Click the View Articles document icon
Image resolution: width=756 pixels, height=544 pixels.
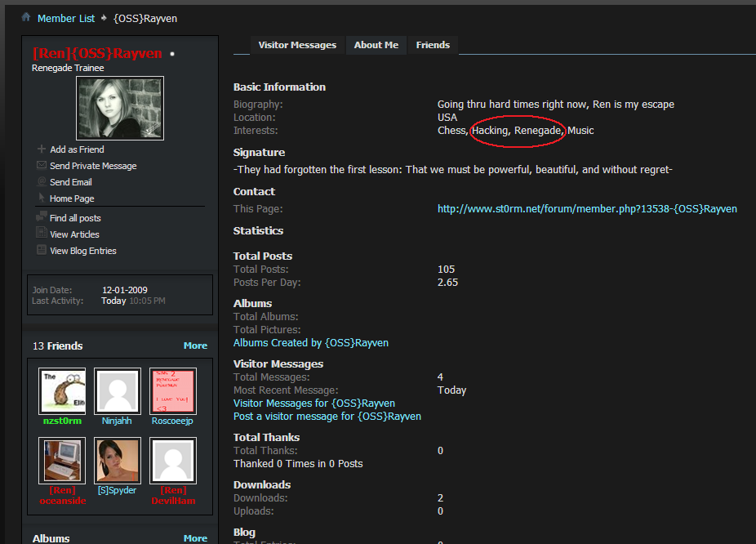pos(42,234)
